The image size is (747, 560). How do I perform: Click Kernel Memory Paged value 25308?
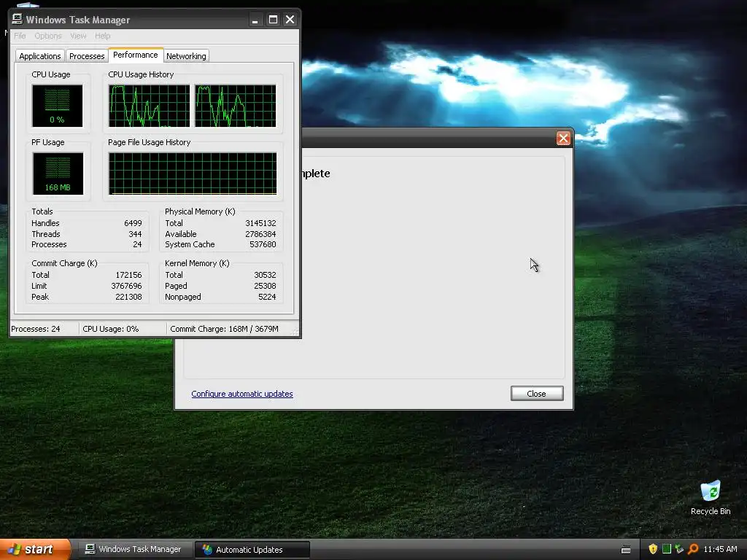click(265, 286)
